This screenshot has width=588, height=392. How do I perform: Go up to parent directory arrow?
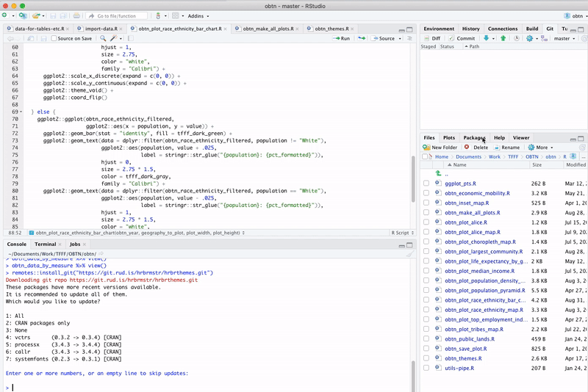coord(438,173)
